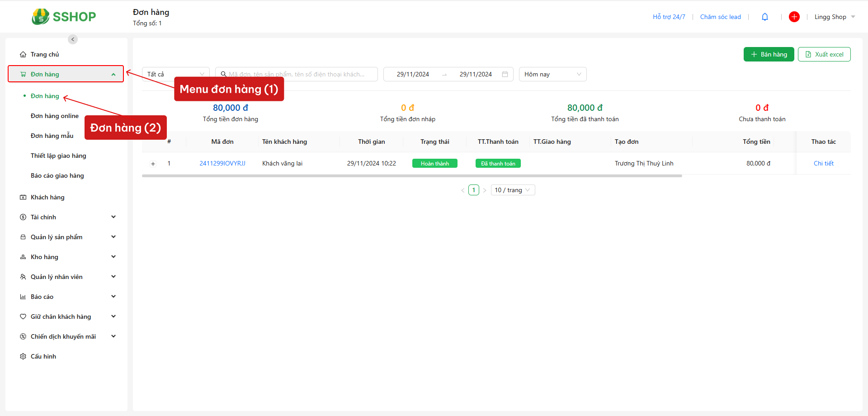This screenshot has width=868, height=416.
Task: Open Đơn hàng online submenu
Action: pos(55,116)
